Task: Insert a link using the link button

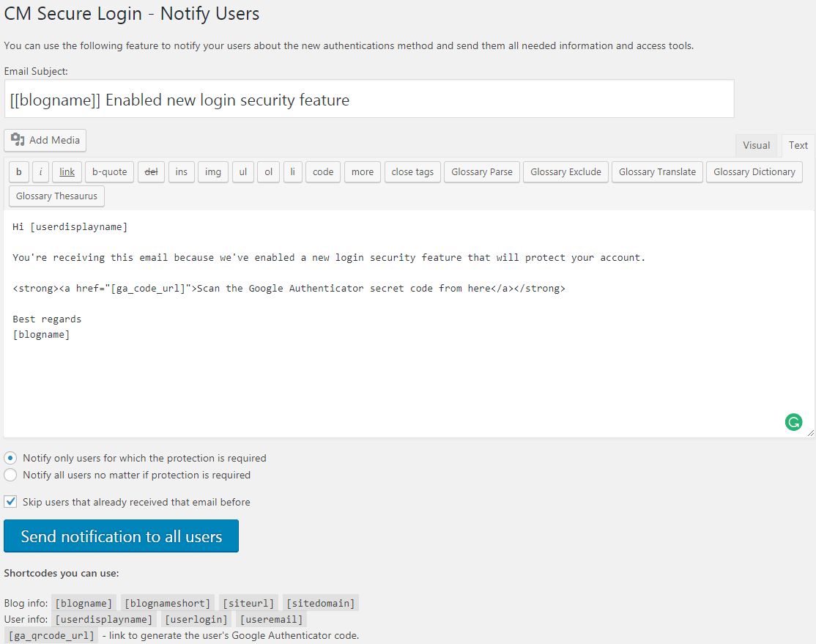Action: [x=67, y=172]
